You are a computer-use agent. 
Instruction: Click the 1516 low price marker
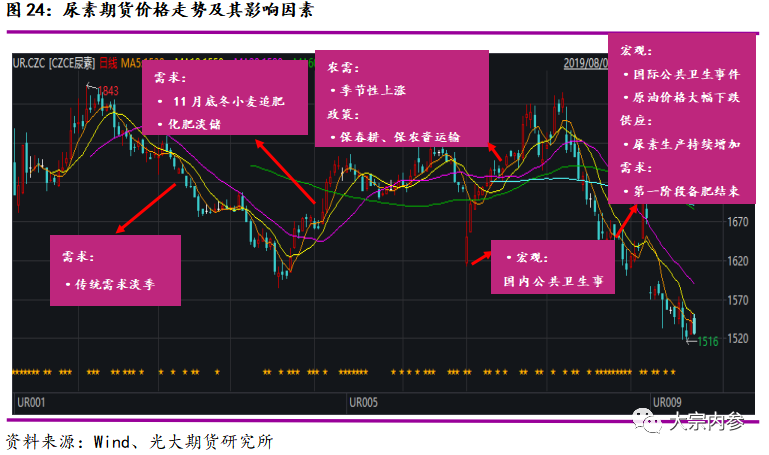(x=708, y=341)
